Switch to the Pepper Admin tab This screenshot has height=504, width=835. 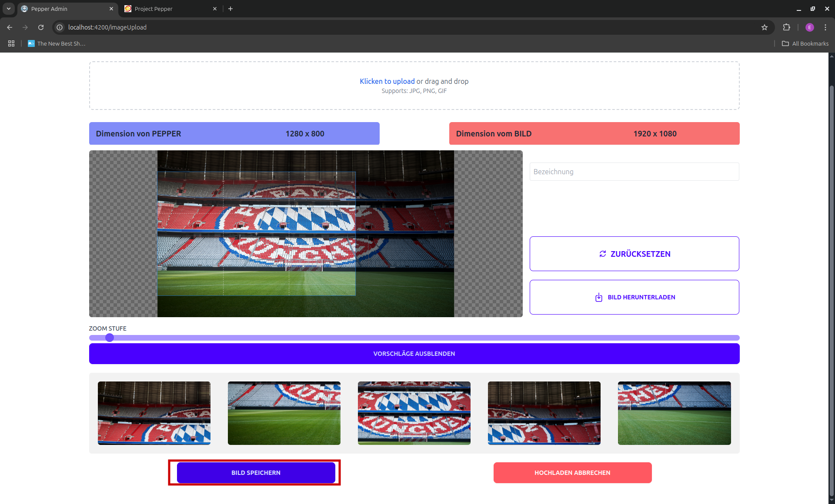67,9
